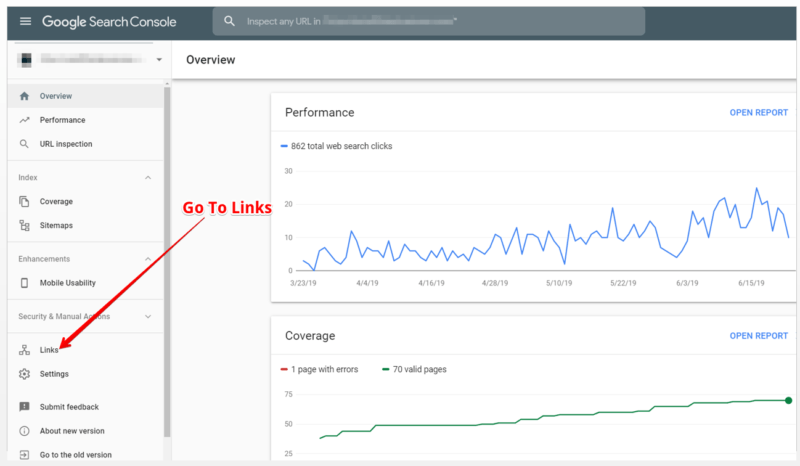This screenshot has width=800, height=466.
Task: Click the Coverage card title
Action: (x=310, y=335)
